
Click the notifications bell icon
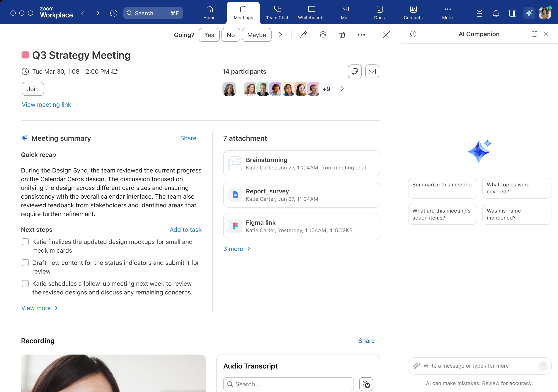(x=496, y=13)
